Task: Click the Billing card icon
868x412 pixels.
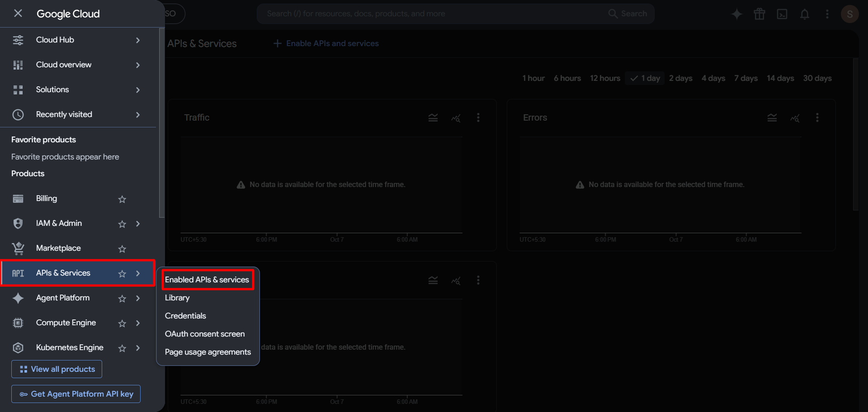Action: point(18,199)
